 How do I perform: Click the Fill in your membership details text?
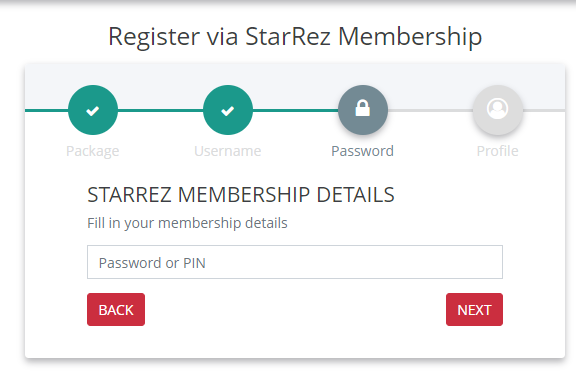[x=187, y=223]
